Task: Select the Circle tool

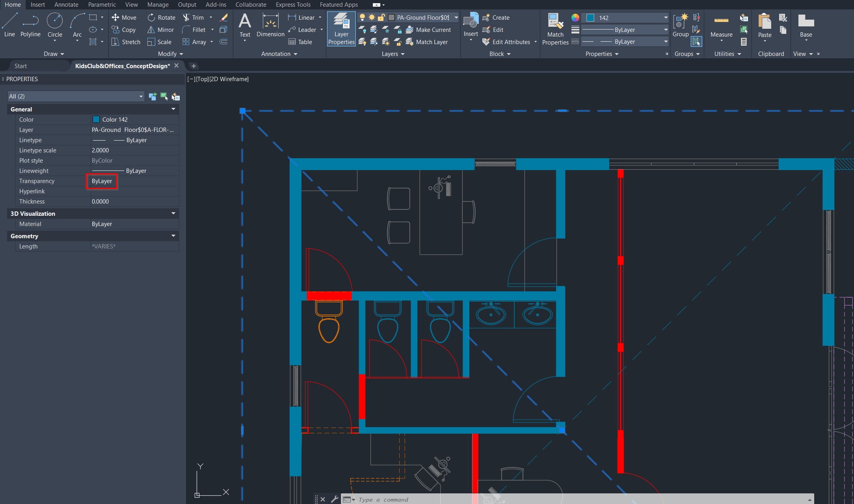Action: 55,24
